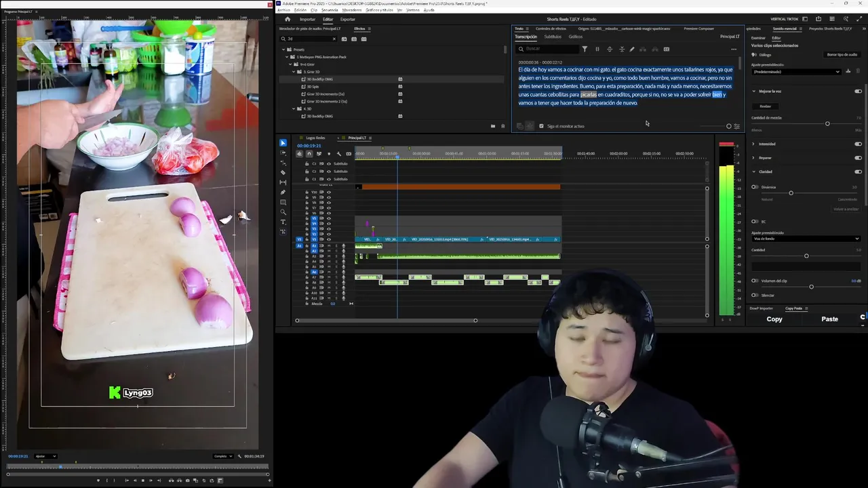The image size is (868, 488).
Task: Toggle the Claridad switch
Action: (858, 171)
